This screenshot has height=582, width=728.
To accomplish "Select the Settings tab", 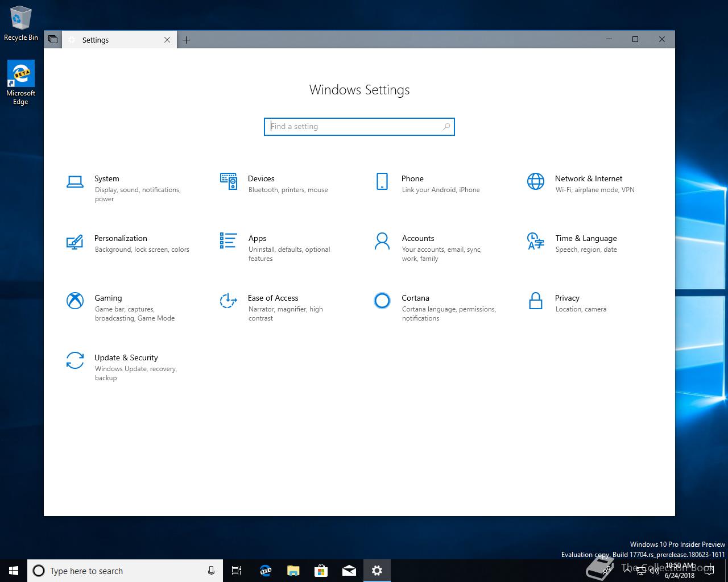I will (119, 40).
